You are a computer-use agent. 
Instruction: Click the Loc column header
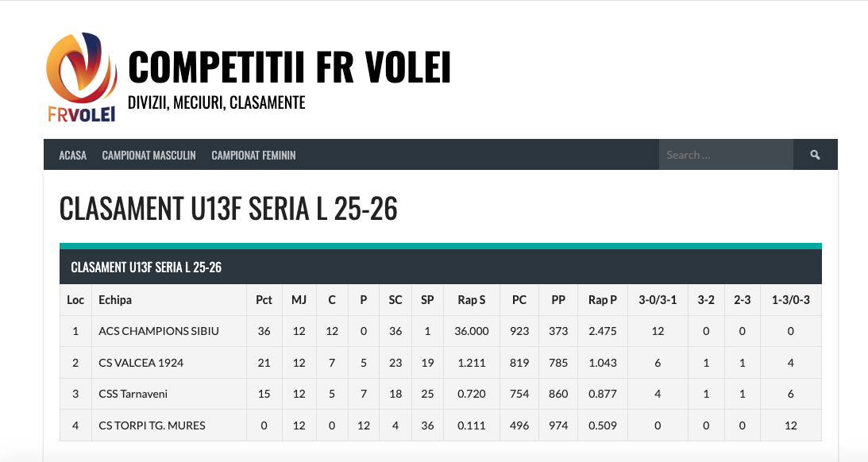pos(75,300)
